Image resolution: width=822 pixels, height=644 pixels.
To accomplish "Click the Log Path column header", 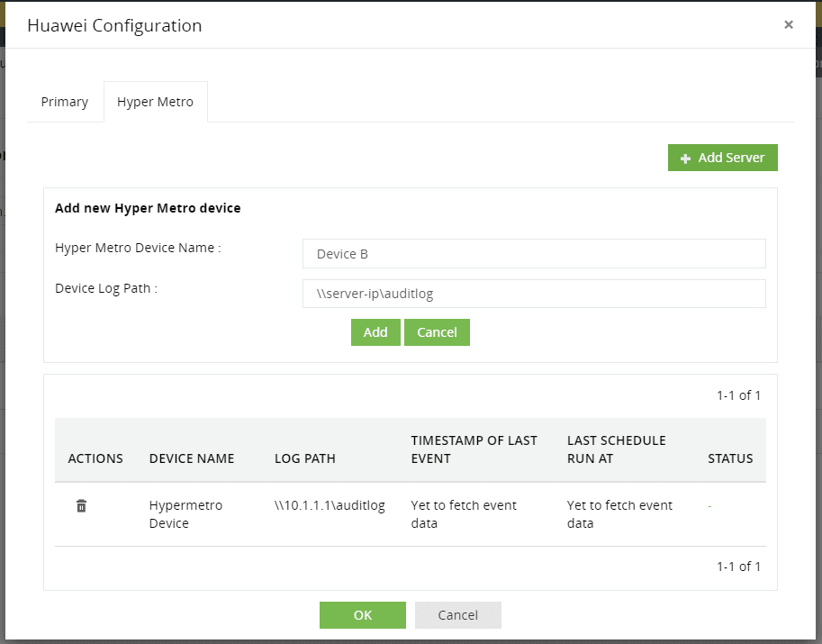I will click(x=305, y=458).
